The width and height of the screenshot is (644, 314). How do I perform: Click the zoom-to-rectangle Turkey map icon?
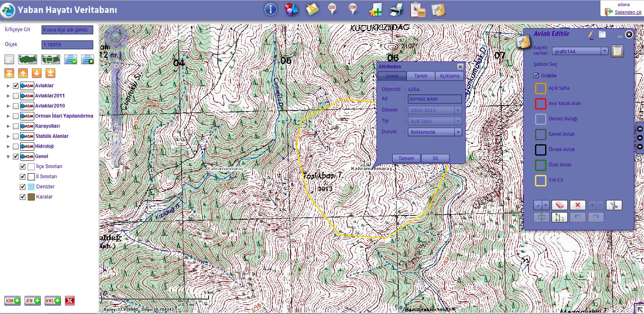pos(50,59)
